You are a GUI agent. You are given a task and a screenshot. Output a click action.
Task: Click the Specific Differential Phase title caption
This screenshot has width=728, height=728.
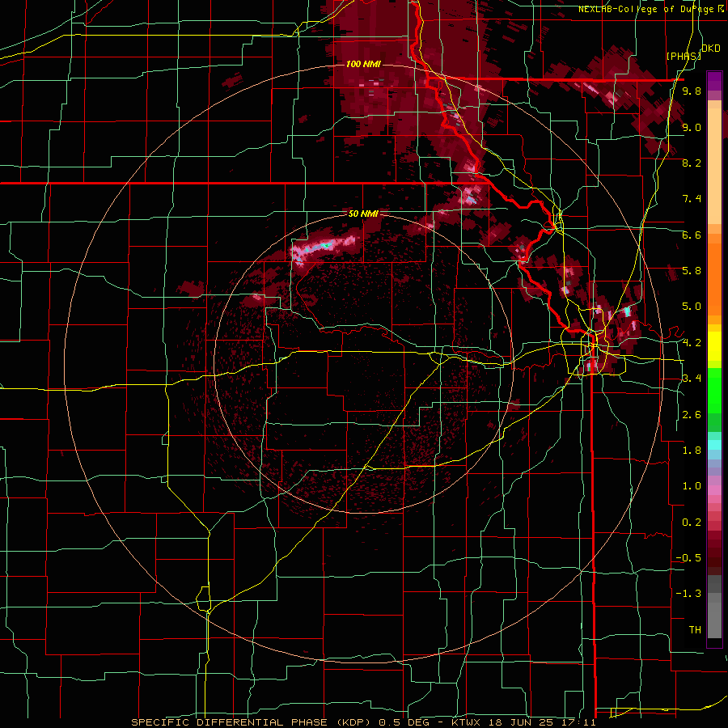[363, 722]
